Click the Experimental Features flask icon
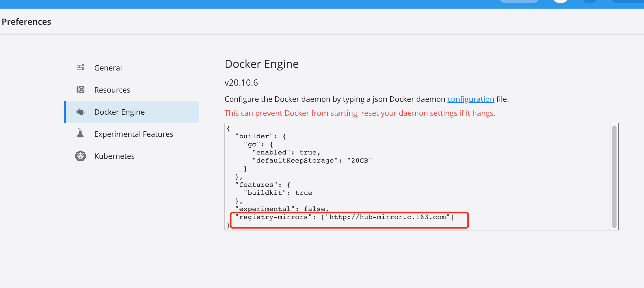The width and height of the screenshot is (644, 288). coord(80,133)
